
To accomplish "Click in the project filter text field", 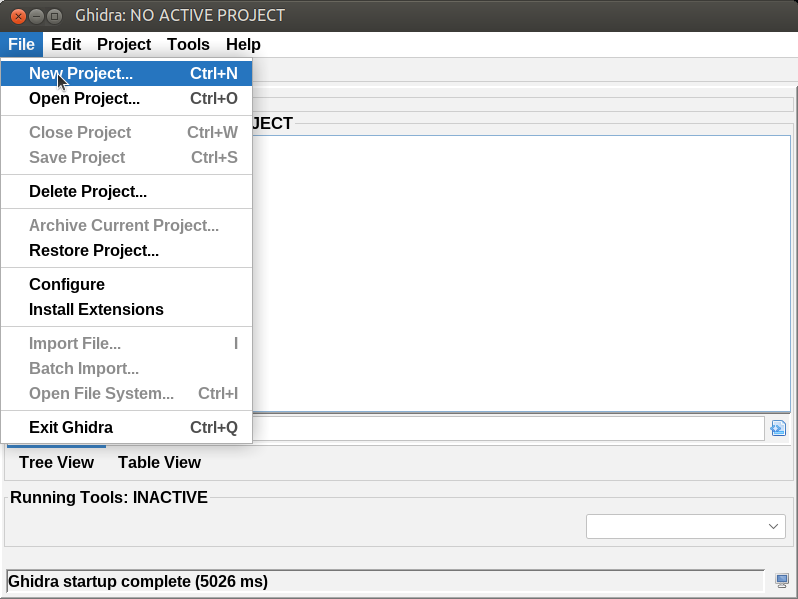I will click(x=508, y=429).
